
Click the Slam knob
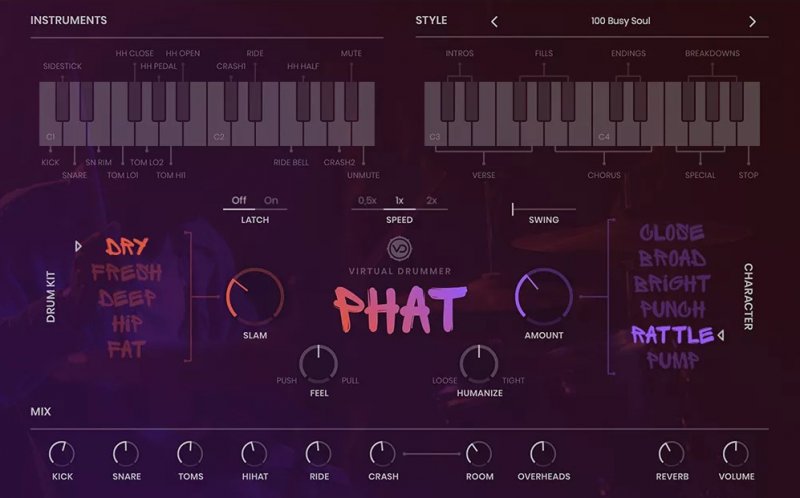coord(254,297)
